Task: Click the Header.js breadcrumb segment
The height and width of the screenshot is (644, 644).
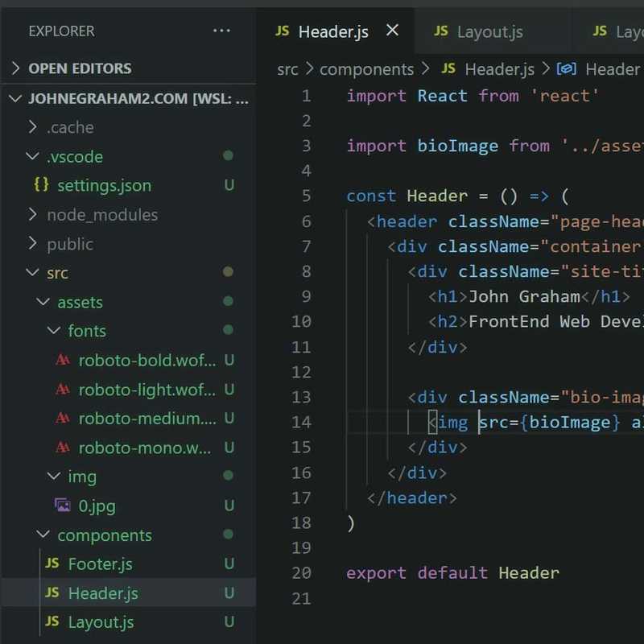Action: click(499, 69)
